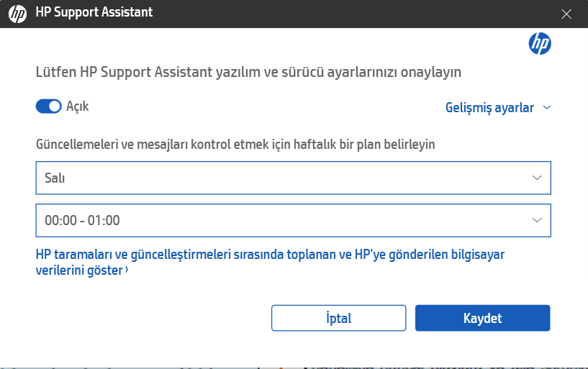Close the HP Support Assistant window
The width and height of the screenshot is (588, 369).
point(567,14)
